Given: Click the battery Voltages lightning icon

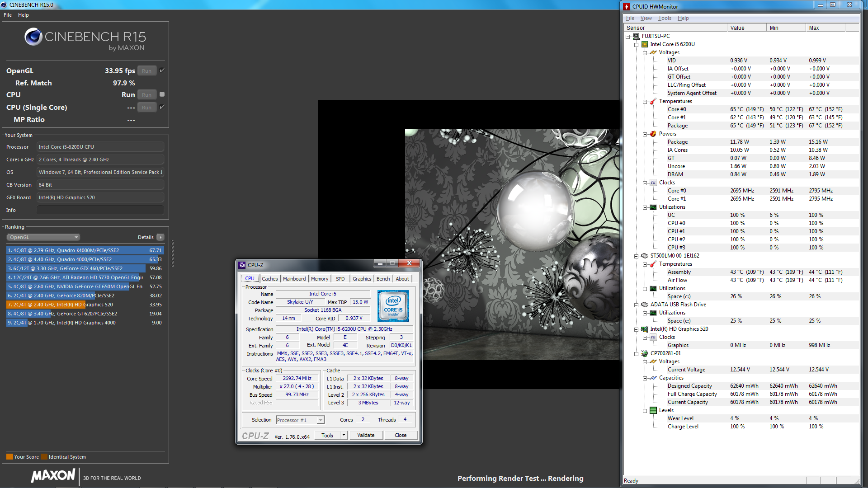Looking at the screenshot, I should point(653,361).
